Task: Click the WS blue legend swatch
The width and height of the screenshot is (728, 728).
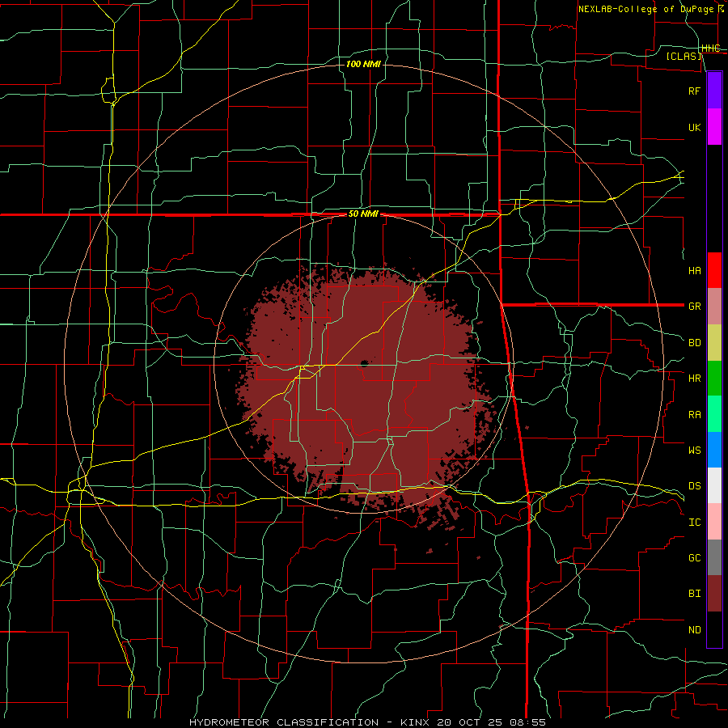Action: click(x=714, y=450)
